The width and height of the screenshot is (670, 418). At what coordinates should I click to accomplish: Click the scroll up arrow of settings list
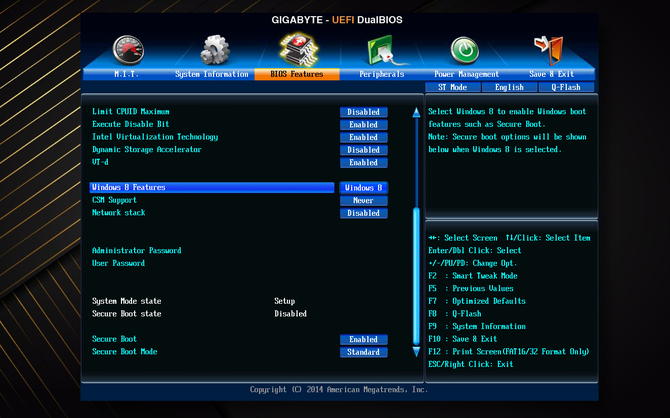point(416,112)
